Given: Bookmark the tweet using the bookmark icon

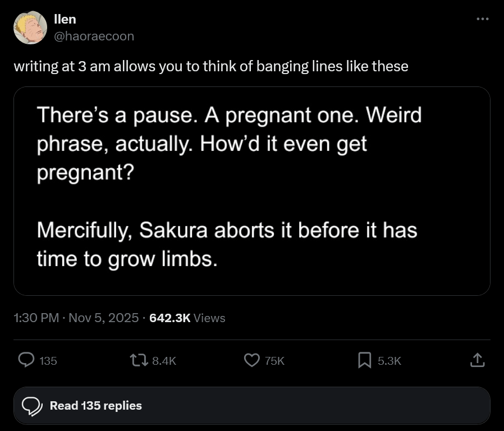Looking at the screenshot, I should tap(365, 360).
